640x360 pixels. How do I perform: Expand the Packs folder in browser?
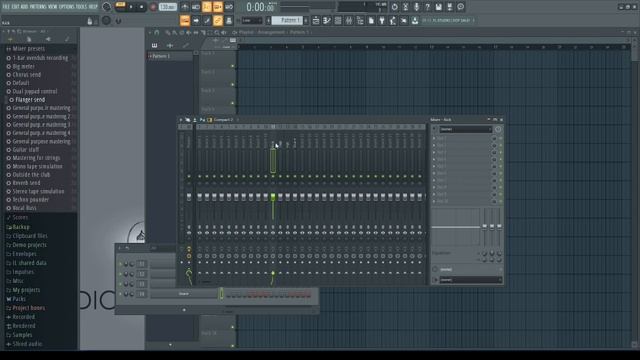pyautogui.click(x=19, y=299)
